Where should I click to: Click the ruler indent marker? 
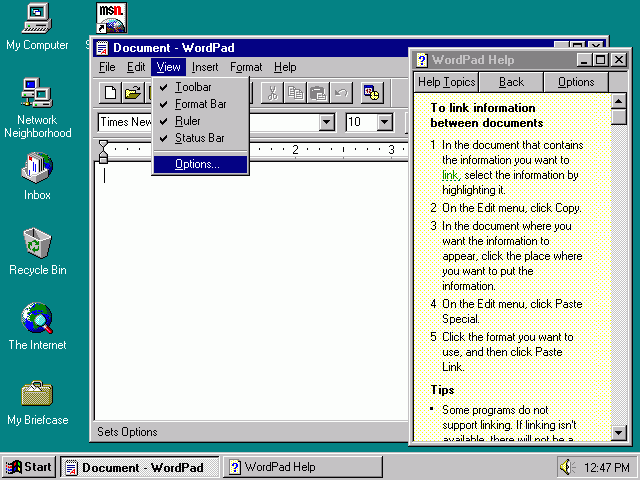[x=104, y=151]
